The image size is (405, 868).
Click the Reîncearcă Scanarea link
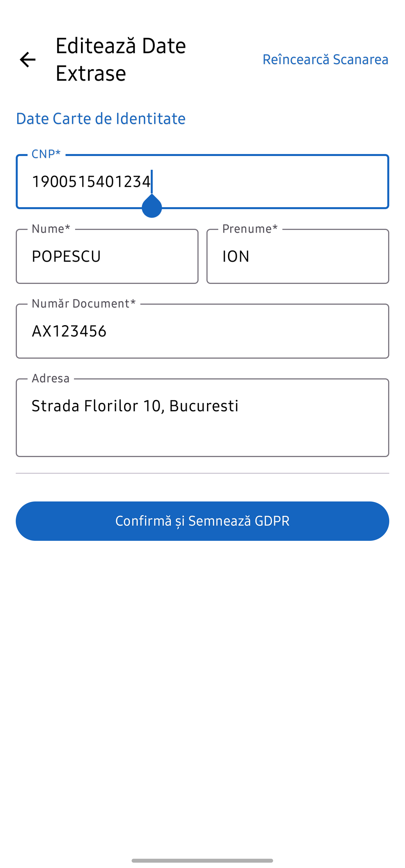coord(325,59)
